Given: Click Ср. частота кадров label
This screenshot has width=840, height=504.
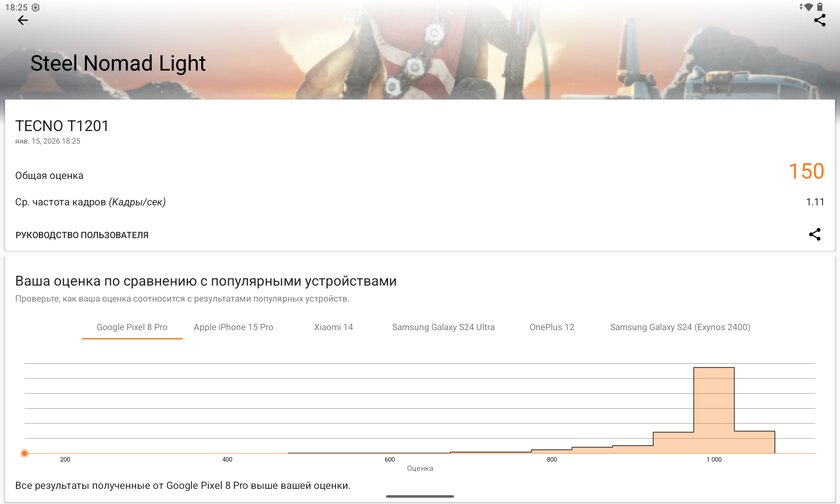Looking at the screenshot, I should pyautogui.click(x=90, y=202).
